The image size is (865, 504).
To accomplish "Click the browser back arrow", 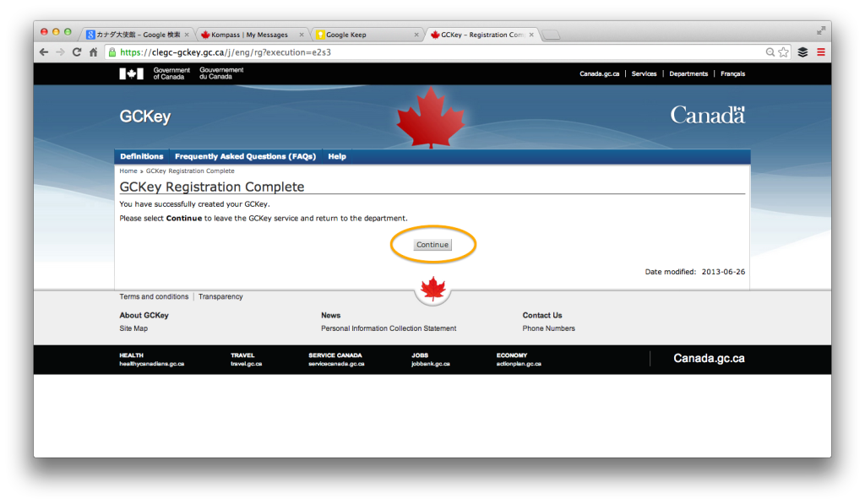I will tap(44, 51).
